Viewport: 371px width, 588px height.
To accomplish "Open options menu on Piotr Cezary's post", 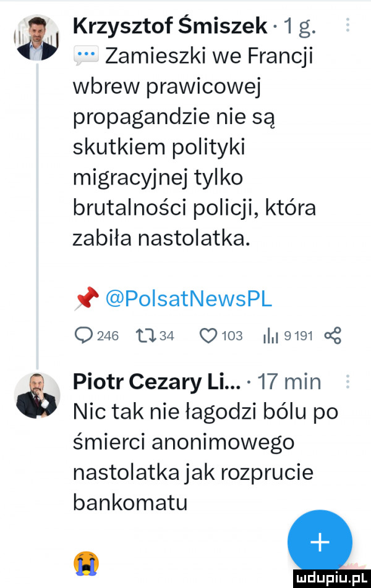I will click(x=348, y=382).
